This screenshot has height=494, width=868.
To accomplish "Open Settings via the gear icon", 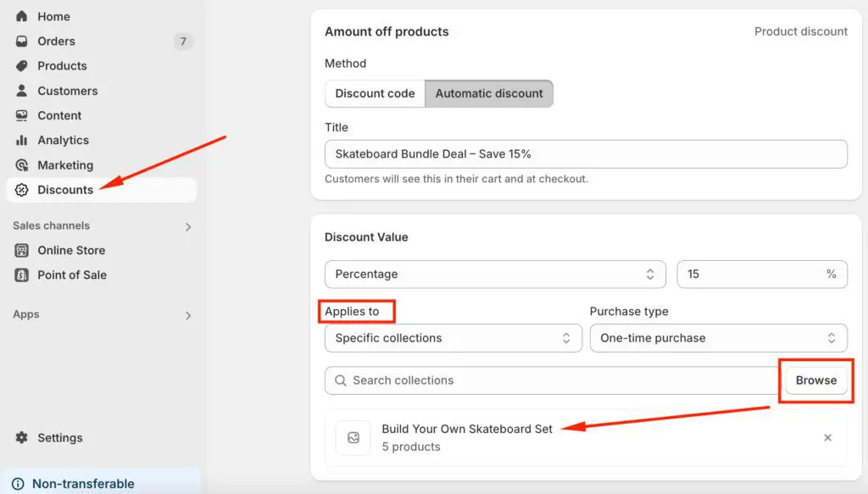I will 22,438.
